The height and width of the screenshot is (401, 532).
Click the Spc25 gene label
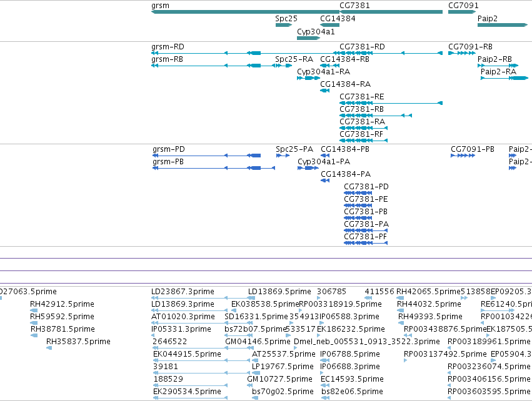click(286, 19)
